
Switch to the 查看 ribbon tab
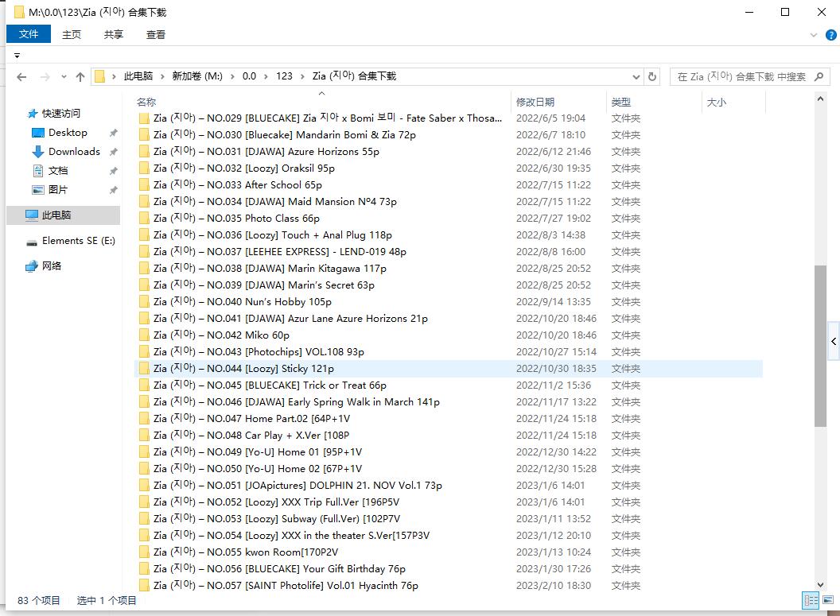(156, 34)
